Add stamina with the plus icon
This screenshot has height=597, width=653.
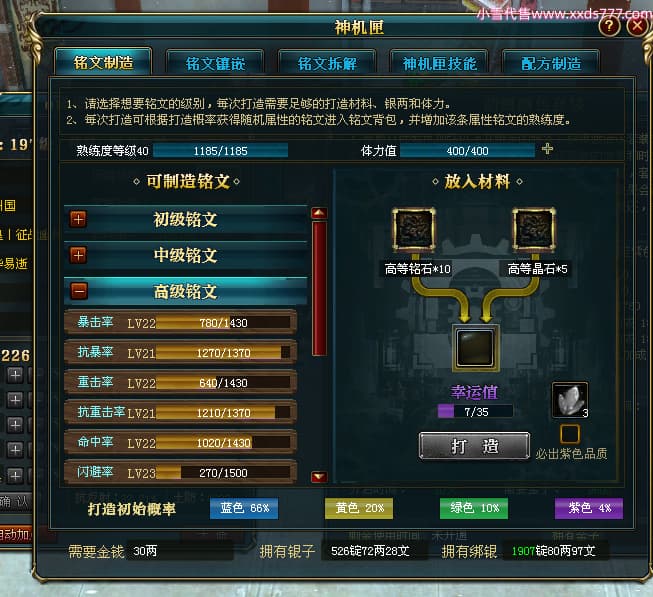[x=547, y=149]
